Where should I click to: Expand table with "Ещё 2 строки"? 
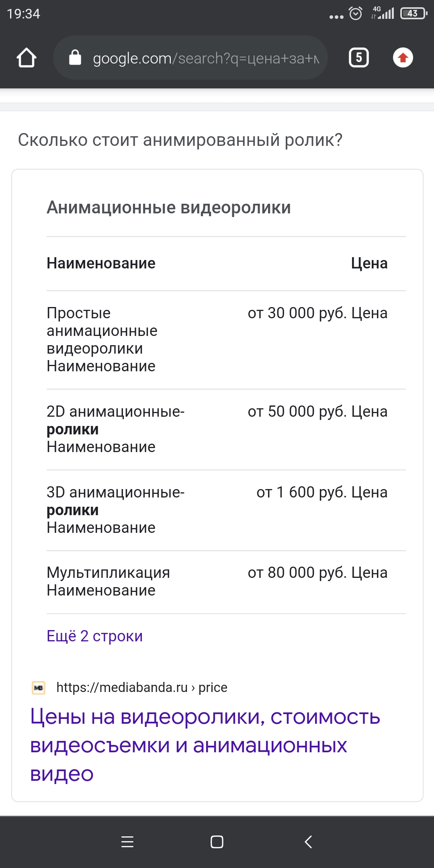click(95, 636)
